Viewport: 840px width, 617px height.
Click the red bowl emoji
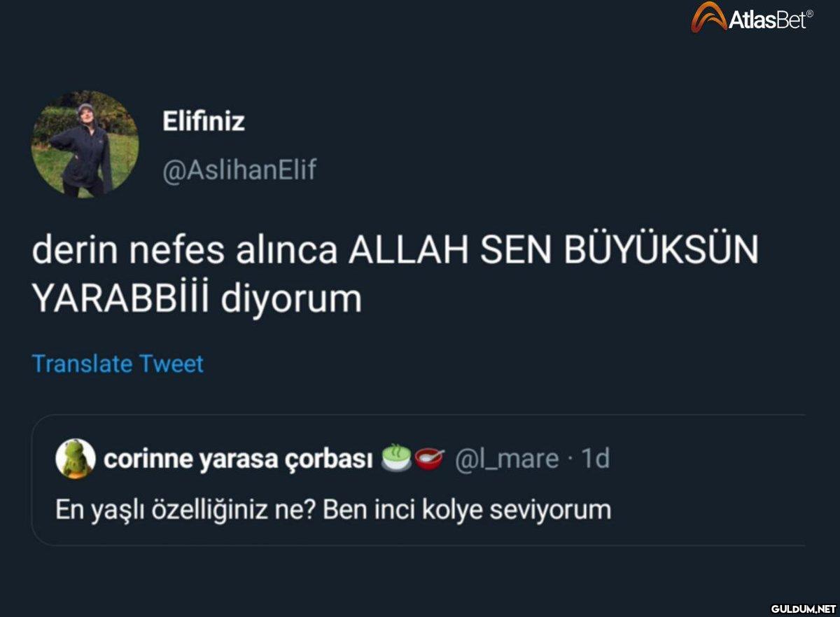click(429, 458)
